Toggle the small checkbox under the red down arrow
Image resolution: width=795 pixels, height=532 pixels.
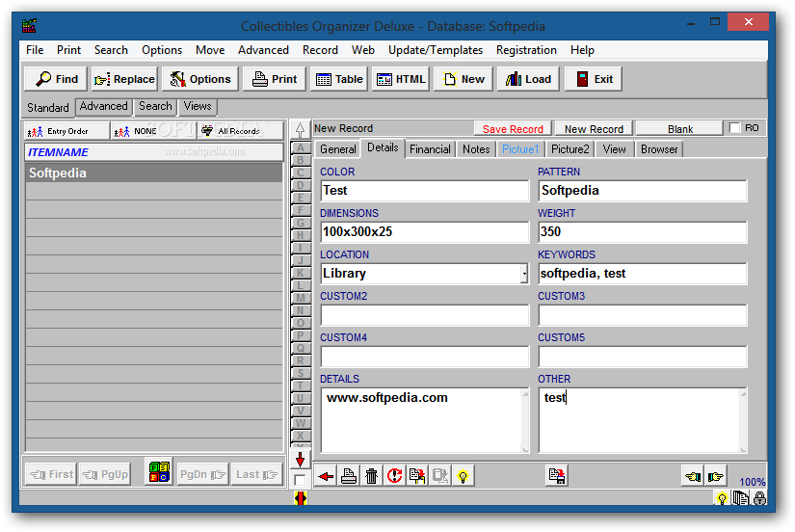coord(300,480)
